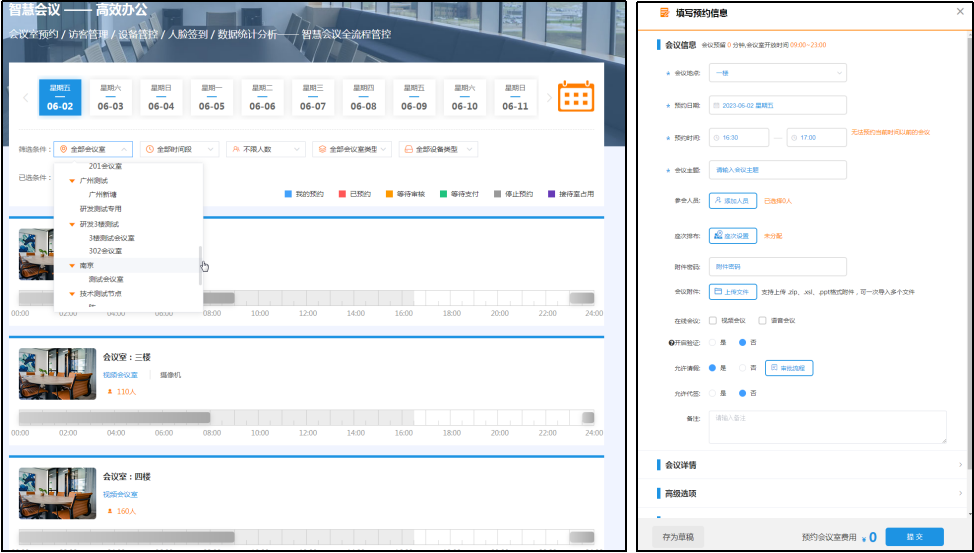Click the 会议主题 input field
Image resolution: width=974 pixels, height=553 pixels.
(778, 170)
